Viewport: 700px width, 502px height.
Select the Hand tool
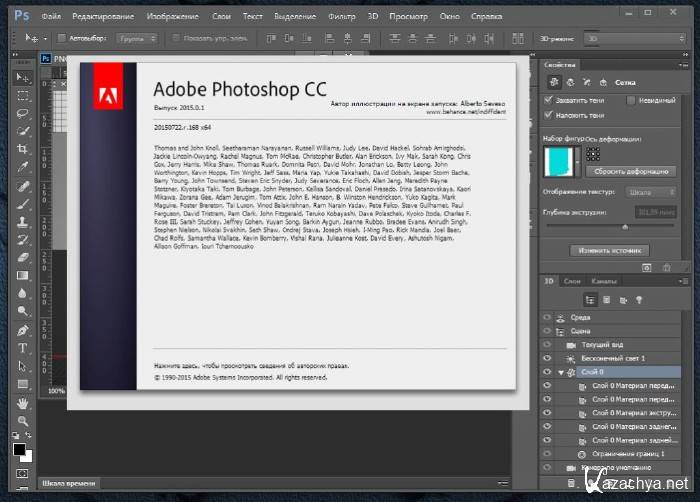[22, 401]
